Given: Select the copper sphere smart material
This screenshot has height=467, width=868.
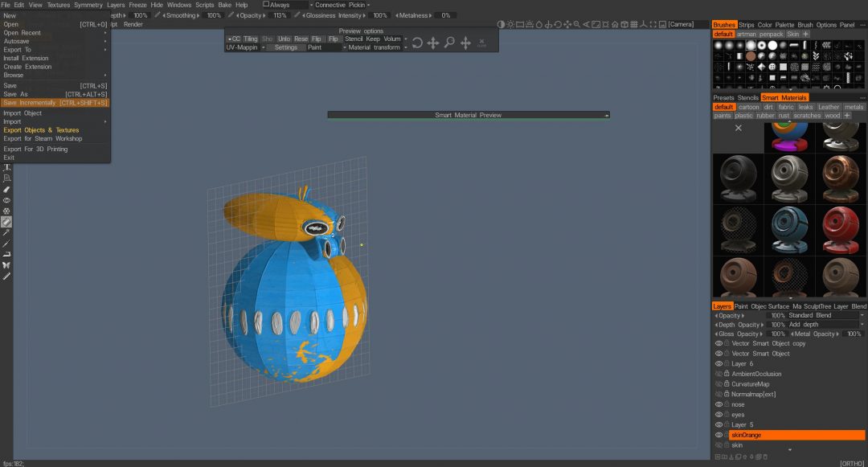Looking at the screenshot, I should [x=841, y=179].
